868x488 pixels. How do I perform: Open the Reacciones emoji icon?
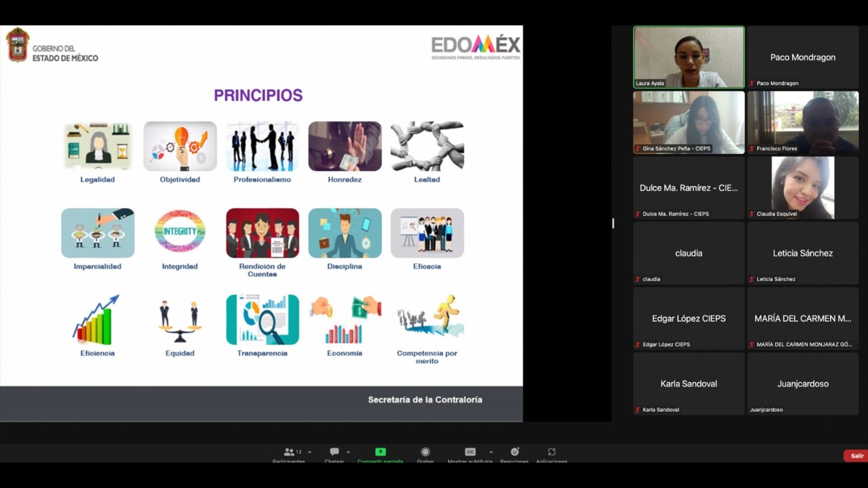[514, 452]
